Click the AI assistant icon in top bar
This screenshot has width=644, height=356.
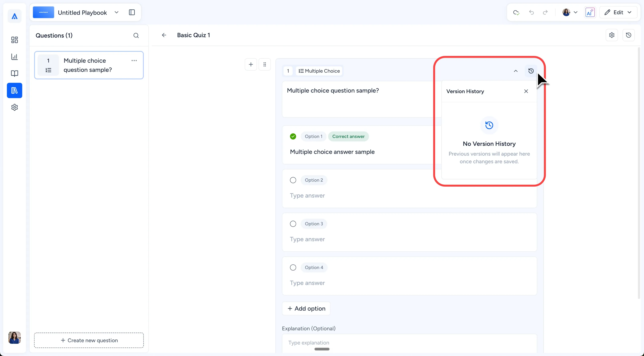click(590, 12)
